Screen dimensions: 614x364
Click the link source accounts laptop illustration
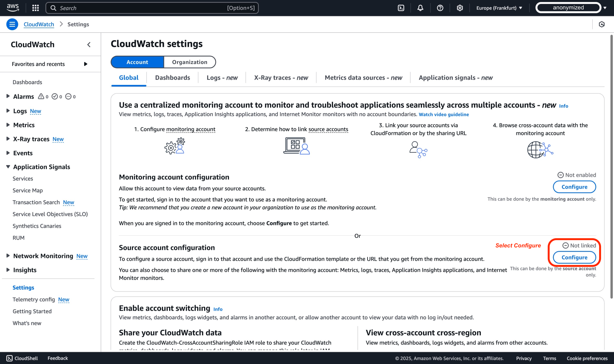(297, 146)
